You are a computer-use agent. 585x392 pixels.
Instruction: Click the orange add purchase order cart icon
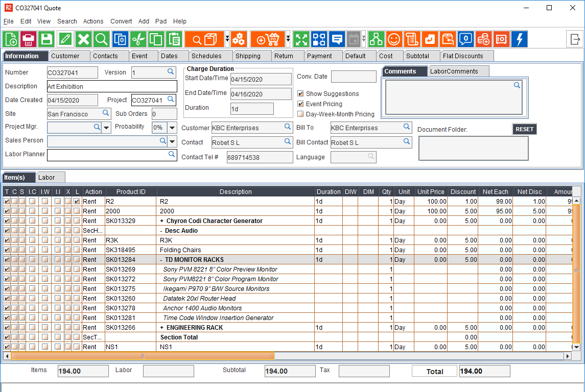tap(267, 39)
